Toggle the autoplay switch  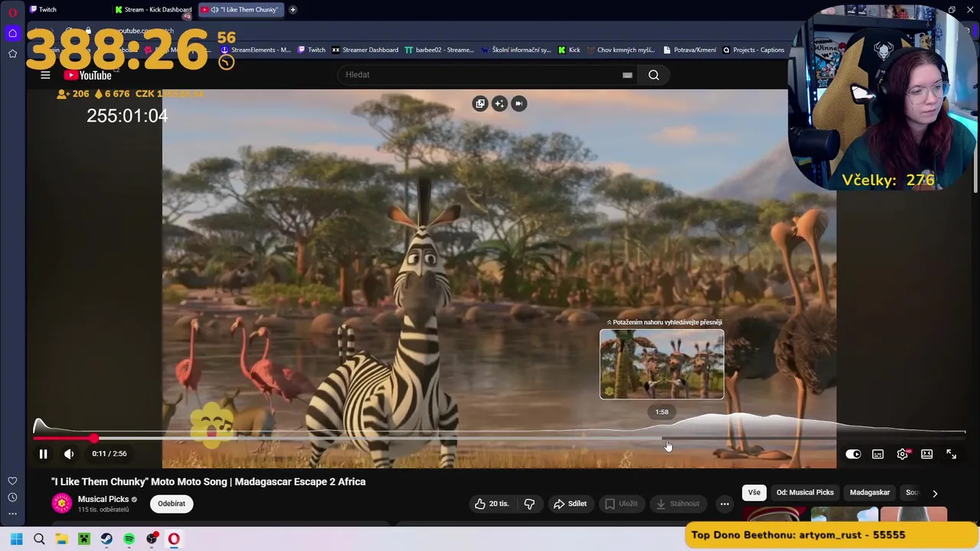click(x=853, y=455)
